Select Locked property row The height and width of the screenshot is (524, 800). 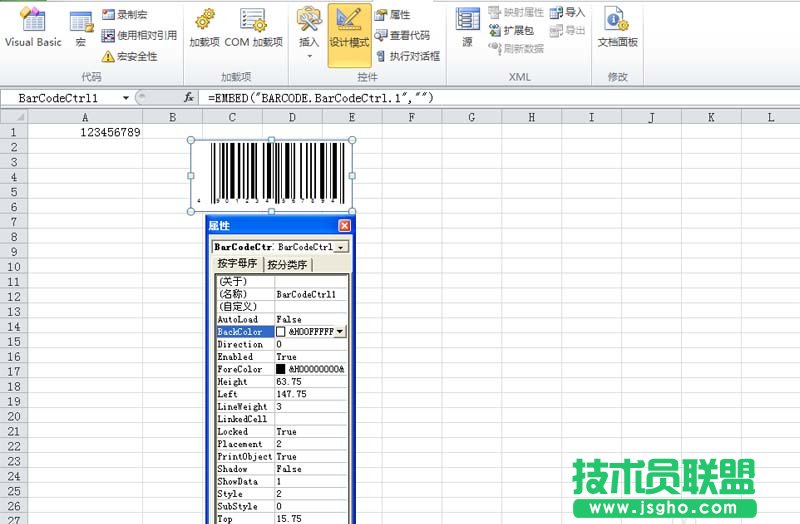tap(282, 432)
